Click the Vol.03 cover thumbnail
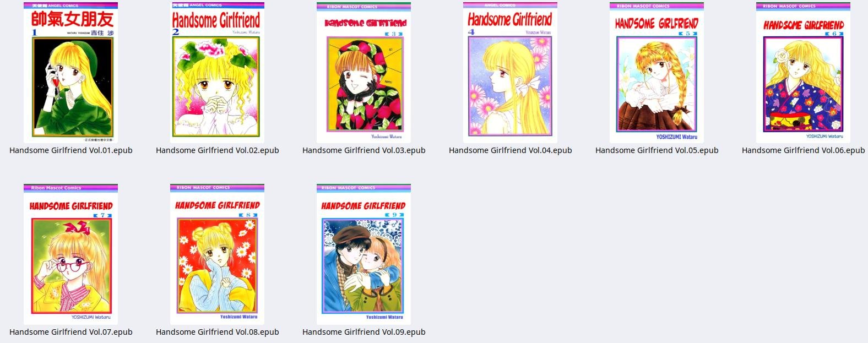Screen dimensions: 868x343 pyautogui.click(x=364, y=73)
